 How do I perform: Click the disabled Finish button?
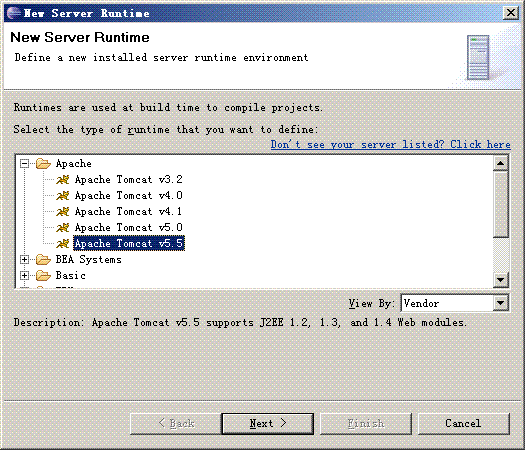(366, 424)
